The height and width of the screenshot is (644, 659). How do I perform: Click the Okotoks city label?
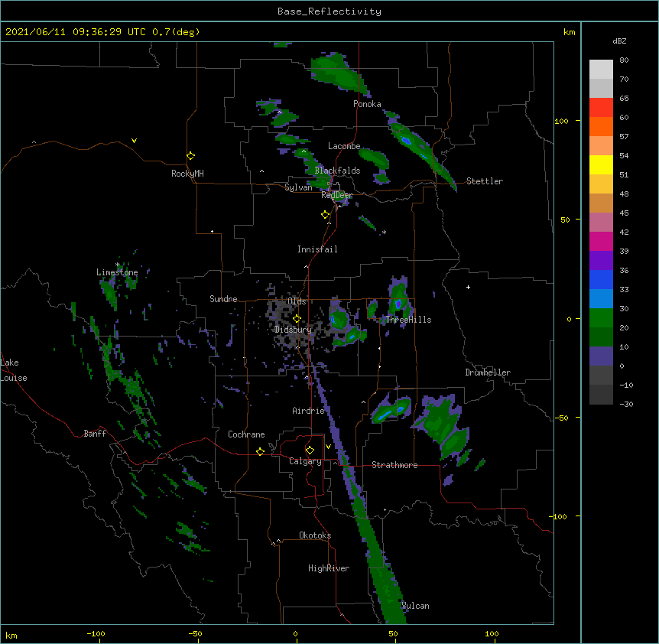[315, 535]
